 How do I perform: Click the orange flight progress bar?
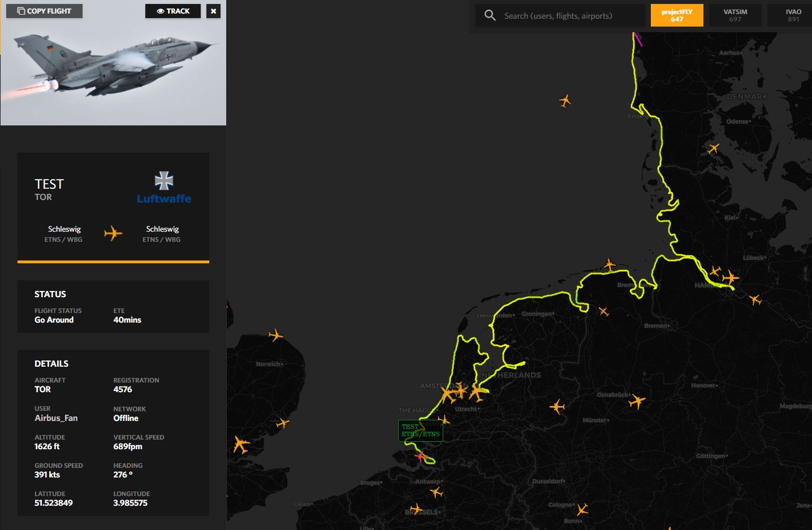pyautogui.click(x=113, y=262)
